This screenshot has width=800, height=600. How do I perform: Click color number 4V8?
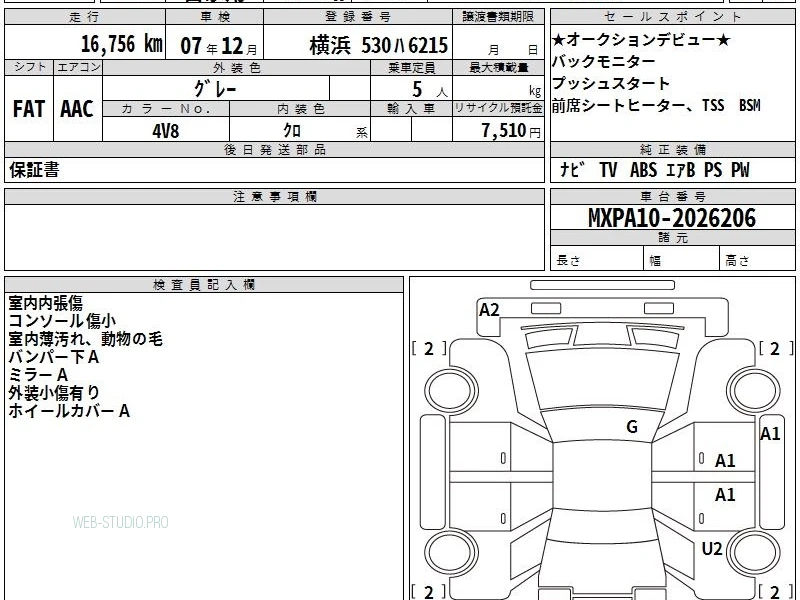166,131
